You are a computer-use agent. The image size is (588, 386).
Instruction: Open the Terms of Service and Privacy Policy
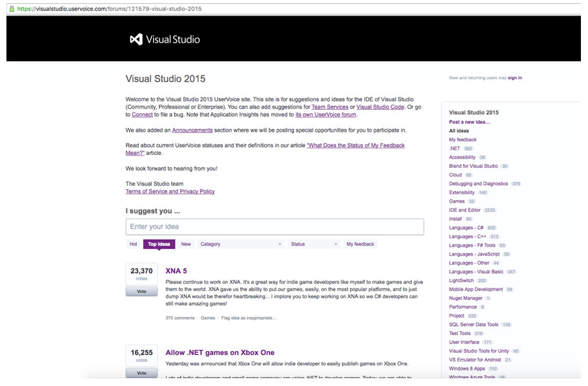[x=170, y=191]
